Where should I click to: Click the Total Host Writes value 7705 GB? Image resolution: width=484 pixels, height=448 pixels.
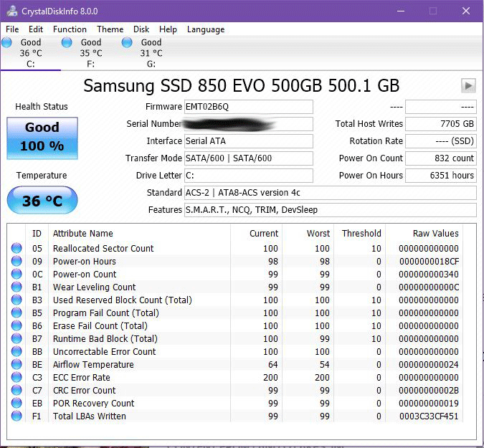(x=441, y=124)
